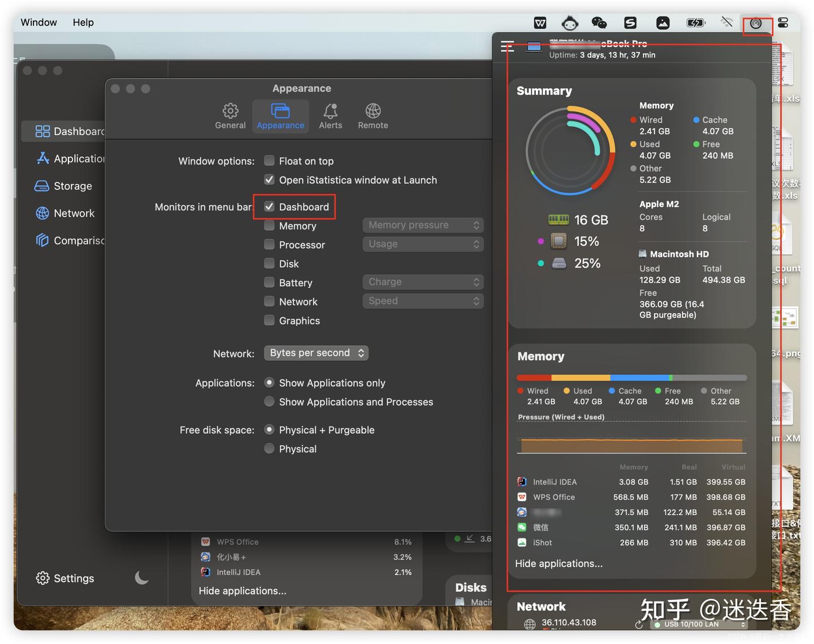The image size is (814, 644).
Task: Open the Network Bytes per second dropdown
Action: [315, 352]
